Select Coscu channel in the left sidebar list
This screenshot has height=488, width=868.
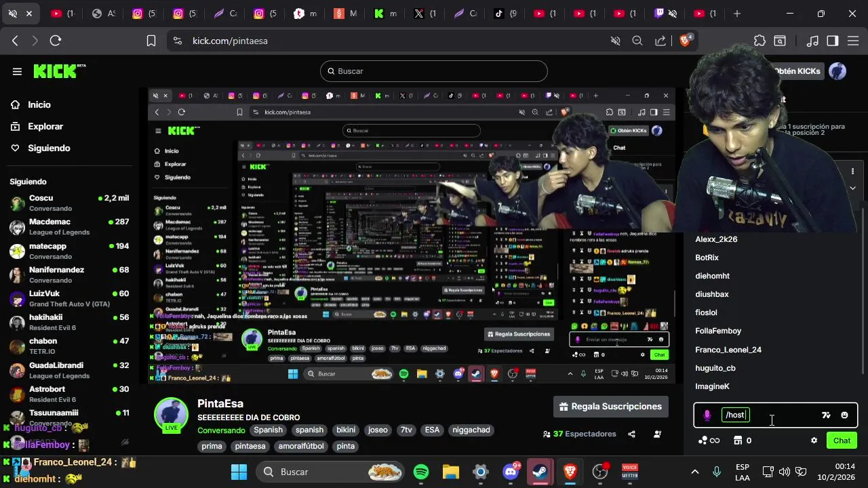tap(69, 203)
